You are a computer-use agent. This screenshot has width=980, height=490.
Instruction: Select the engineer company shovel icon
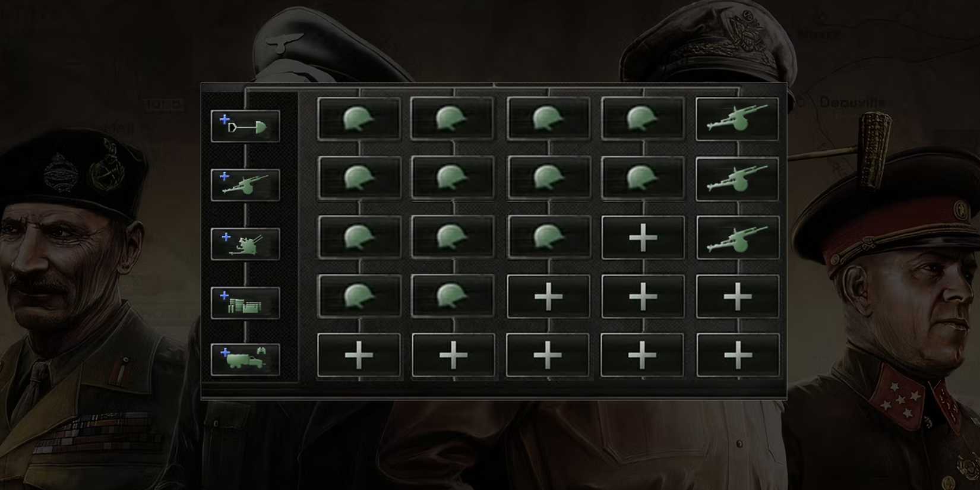245,126
